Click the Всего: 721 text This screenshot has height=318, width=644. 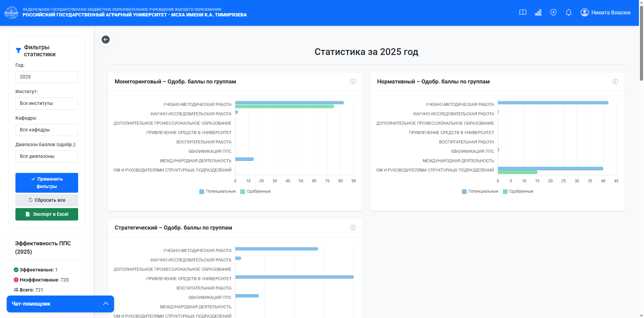coord(32,290)
